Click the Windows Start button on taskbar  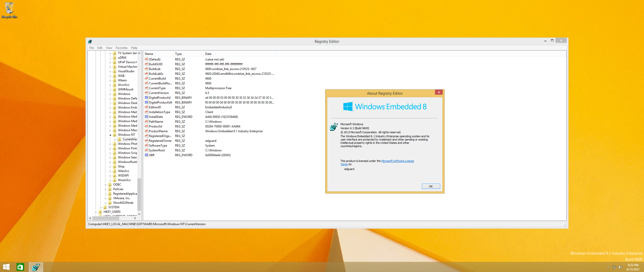(x=6, y=267)
